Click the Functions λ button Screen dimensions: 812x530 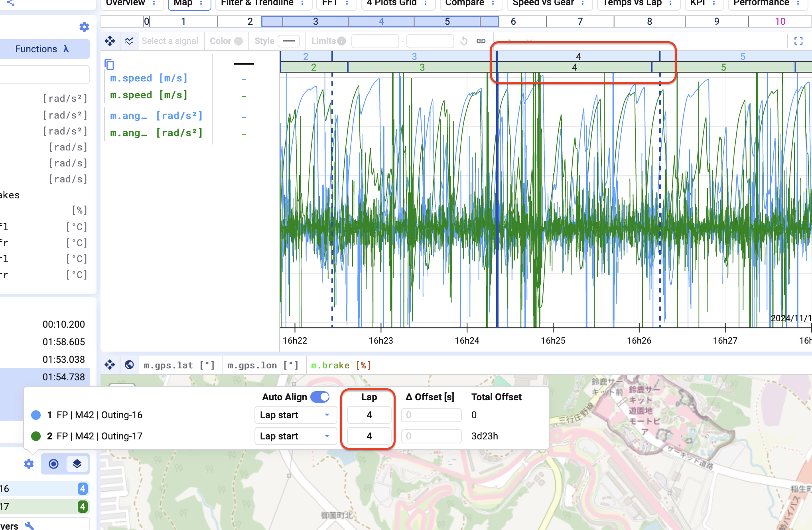tap(42, 49)
